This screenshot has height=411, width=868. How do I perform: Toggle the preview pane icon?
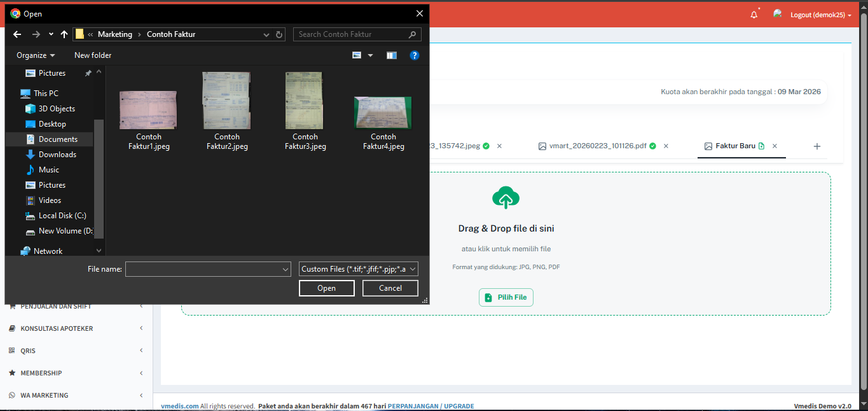click(x=391, y=55)
